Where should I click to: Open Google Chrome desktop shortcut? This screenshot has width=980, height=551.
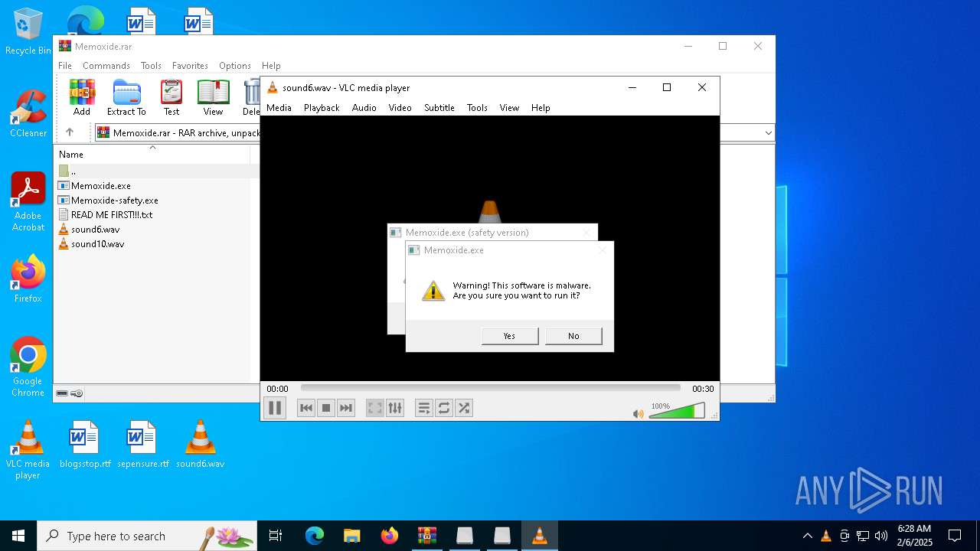28,367
